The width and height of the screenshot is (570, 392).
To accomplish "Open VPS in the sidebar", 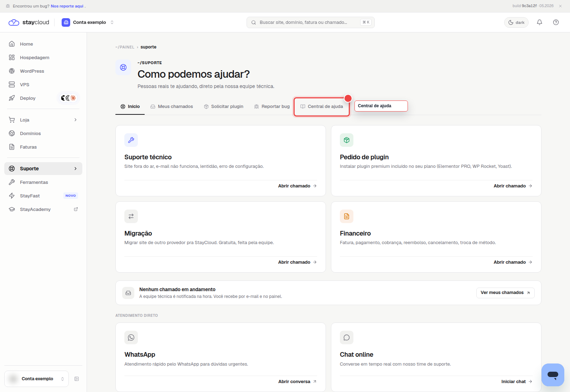I will [43, 84].
